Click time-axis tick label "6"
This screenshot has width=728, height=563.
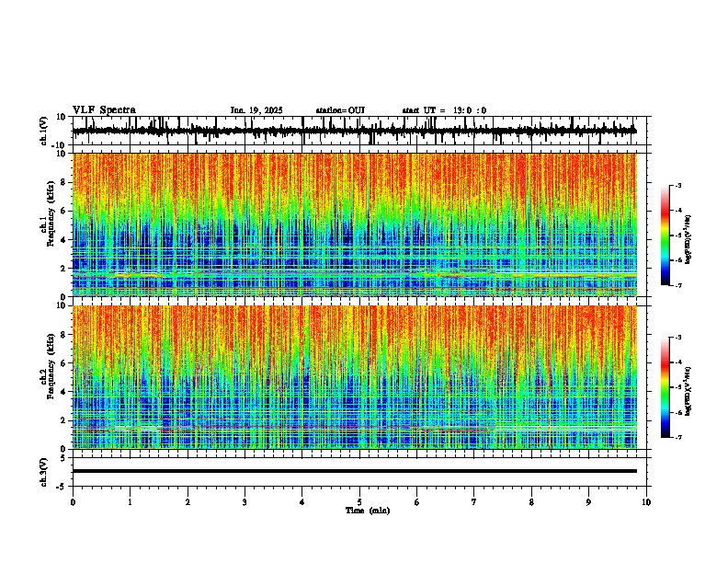click(x=417, y=502)
